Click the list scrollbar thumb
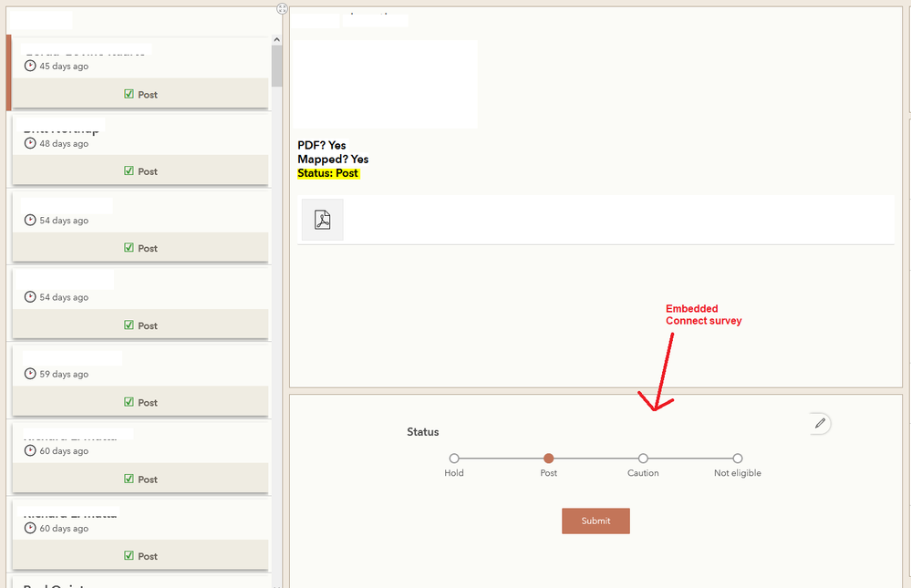 click(x=276, y=66)
